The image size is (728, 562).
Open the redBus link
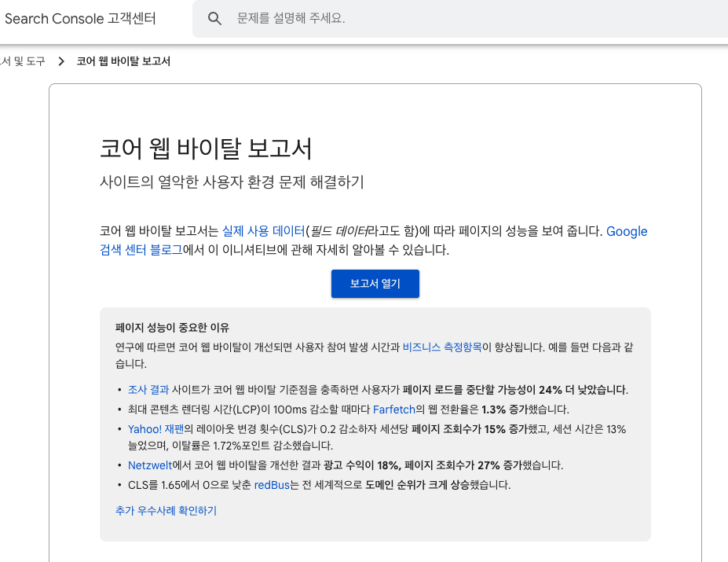pyautogui.click(x=272, y=485)
